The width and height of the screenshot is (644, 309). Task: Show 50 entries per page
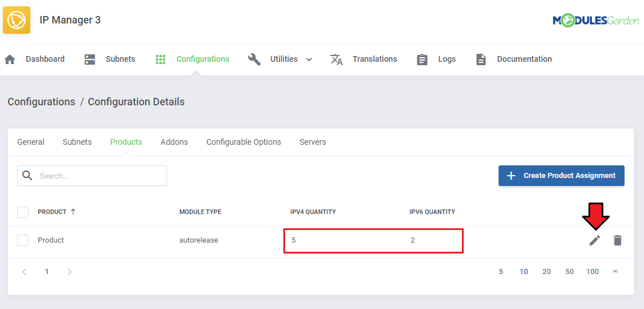point(569,272)
